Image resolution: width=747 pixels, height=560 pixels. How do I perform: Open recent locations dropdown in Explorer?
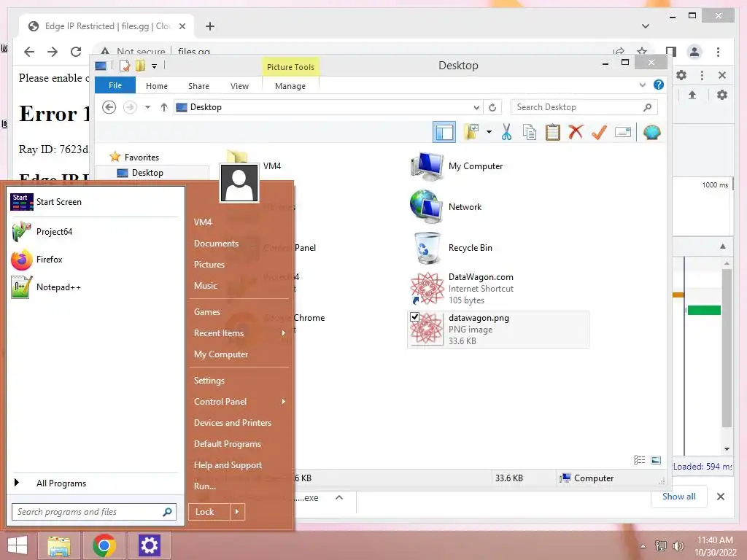coord(147,107)
